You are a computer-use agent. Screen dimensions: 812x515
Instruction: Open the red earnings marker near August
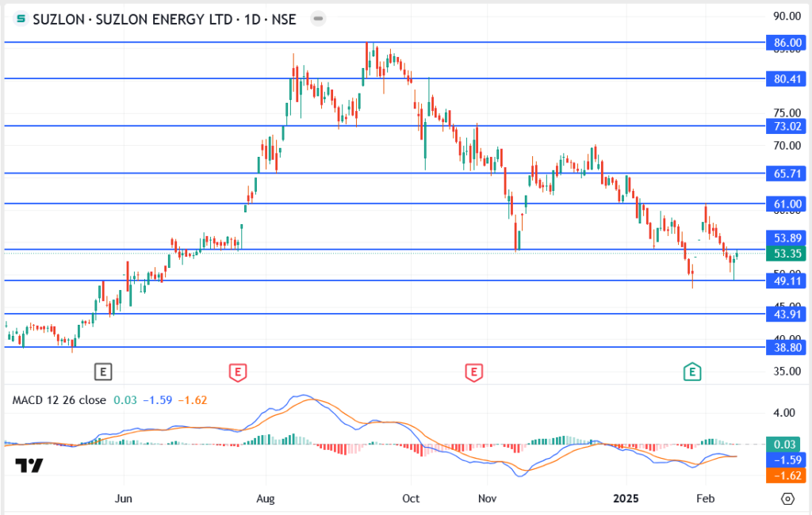(236, 370)
